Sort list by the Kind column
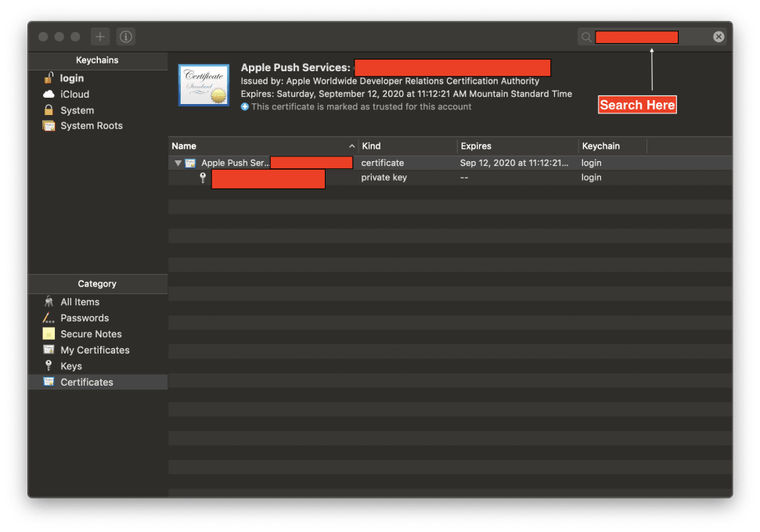760x532 pixels. 407,146
